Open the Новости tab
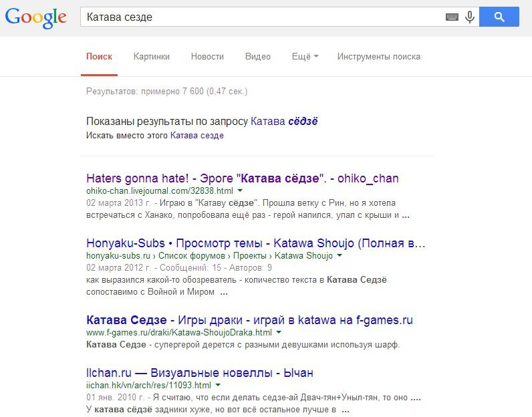Image resolution: width=532 pixels, height=417 pixels. [x=207, y=56]
